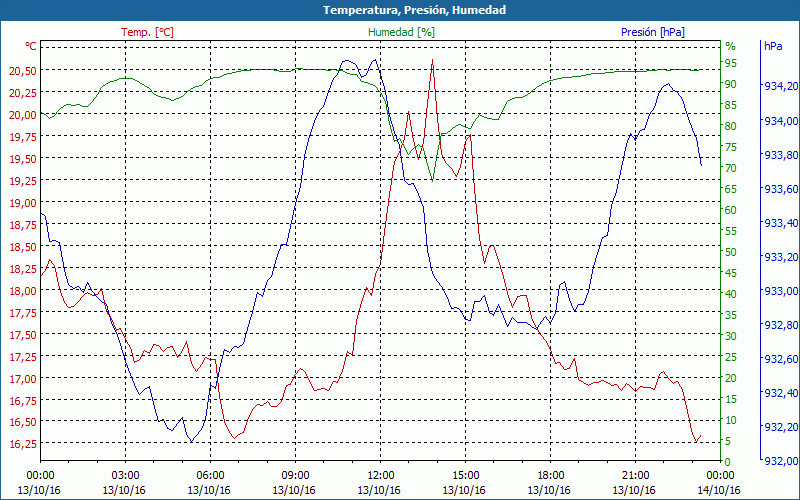Click the '934,20' pressure axis value

(781, 86)
